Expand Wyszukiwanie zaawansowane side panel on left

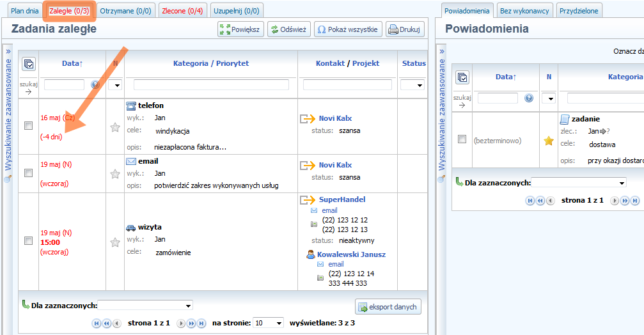click(8, 51)
